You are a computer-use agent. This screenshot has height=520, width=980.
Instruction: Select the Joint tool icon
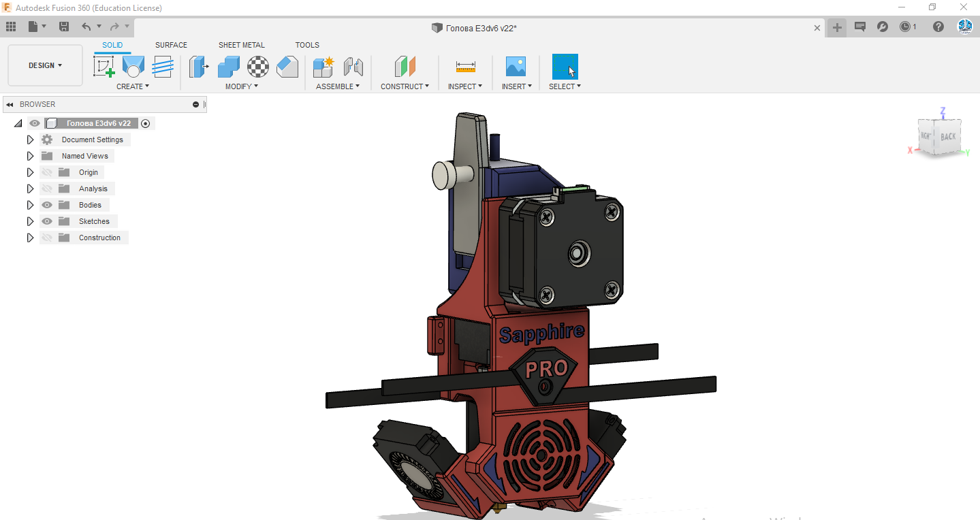(353, 66)
